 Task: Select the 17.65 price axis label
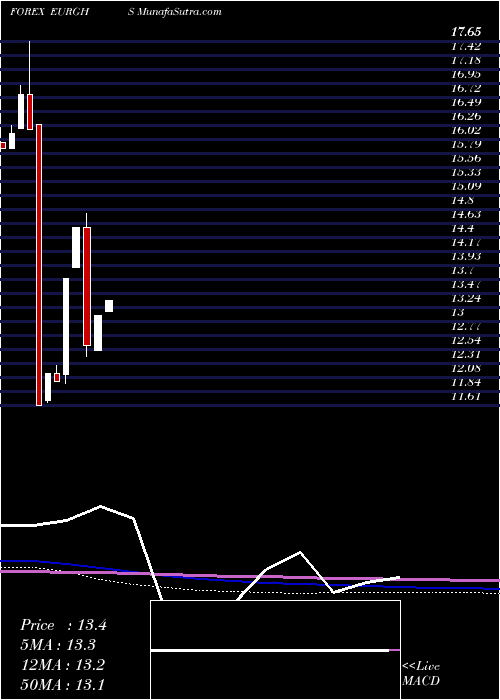(466, 32)
